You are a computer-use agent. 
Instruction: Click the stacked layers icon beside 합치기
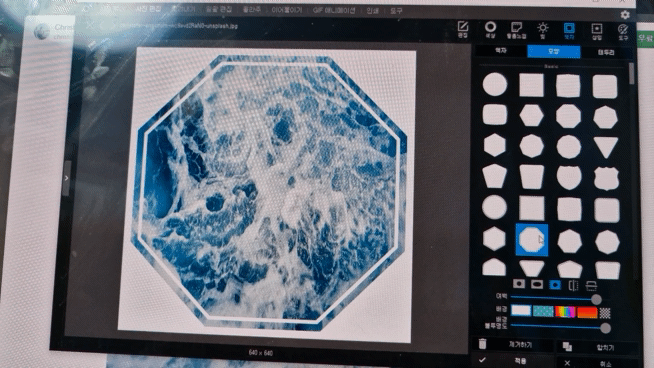coord(567,346)
